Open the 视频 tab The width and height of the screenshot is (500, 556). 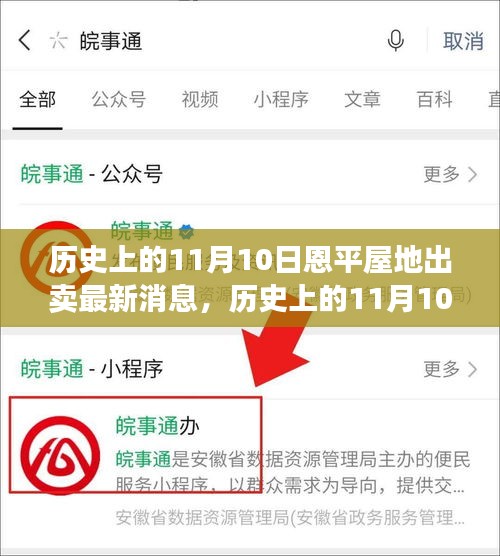click(200, 99)
